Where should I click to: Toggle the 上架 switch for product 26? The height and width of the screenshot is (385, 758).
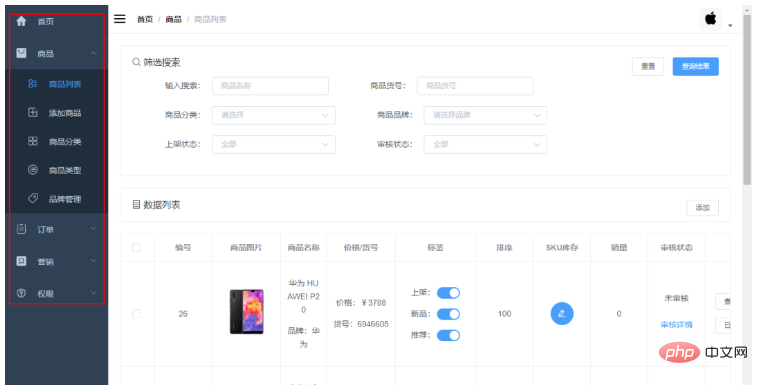click(448, 293)
